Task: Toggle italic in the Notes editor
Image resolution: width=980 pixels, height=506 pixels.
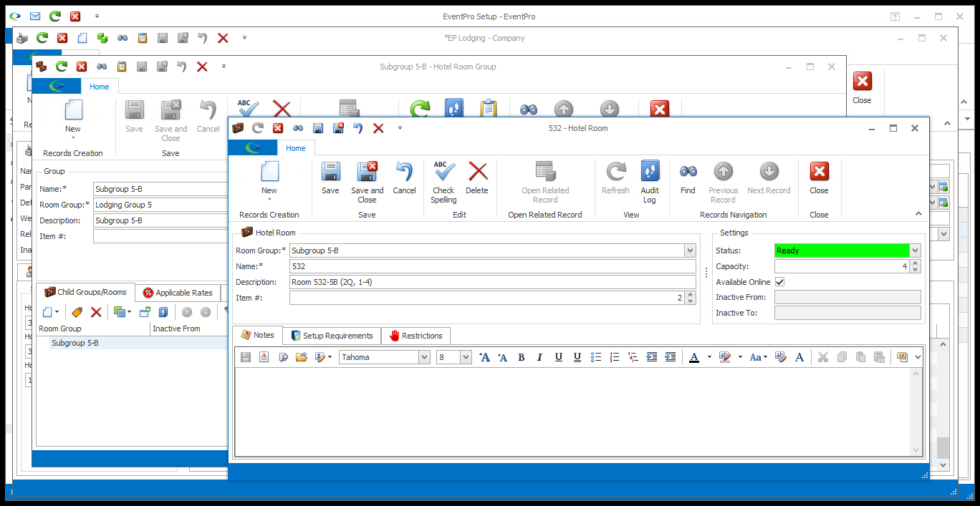Action: [540, 357]
